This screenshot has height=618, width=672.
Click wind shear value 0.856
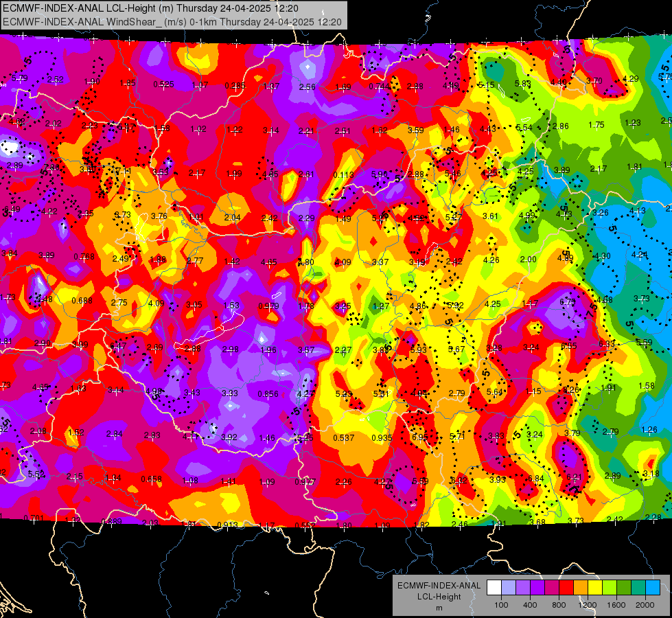click(x=268, y=394)
